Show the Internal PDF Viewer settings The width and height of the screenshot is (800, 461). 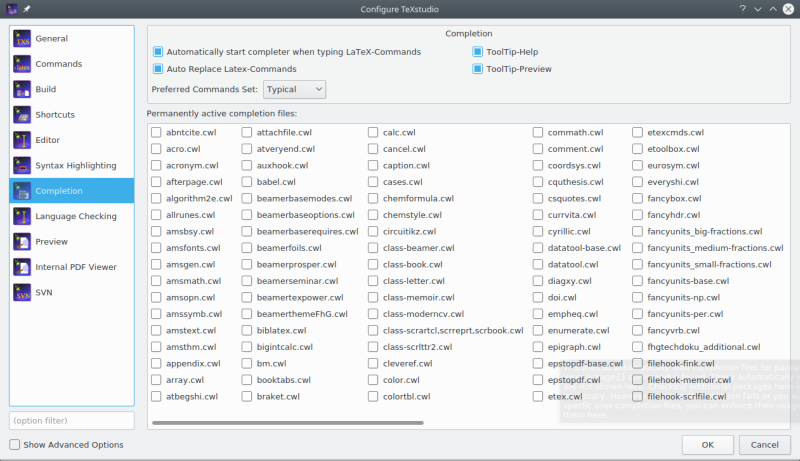[71, 267]
